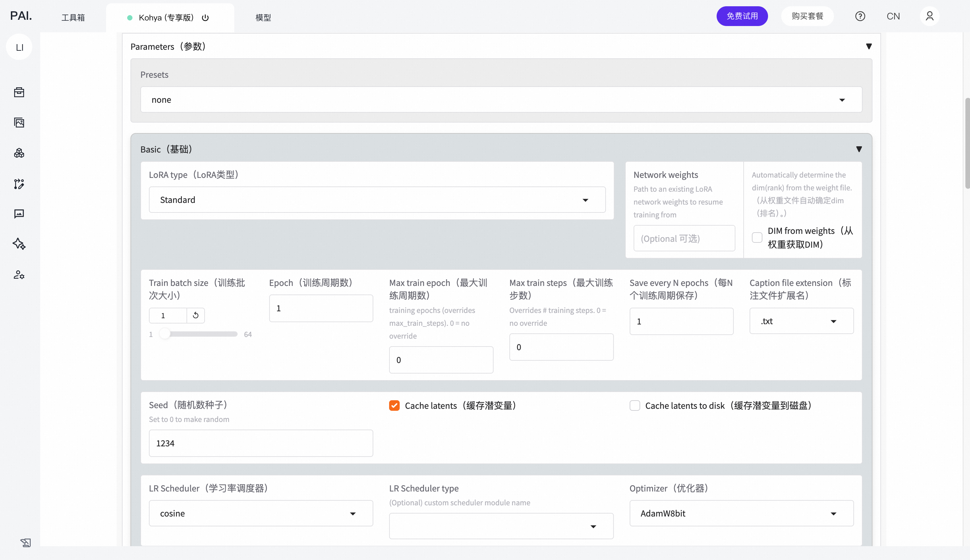970x560 pixels.
Task: Switch to the 工具箱 tab
Action: click(x=73, y=18)
